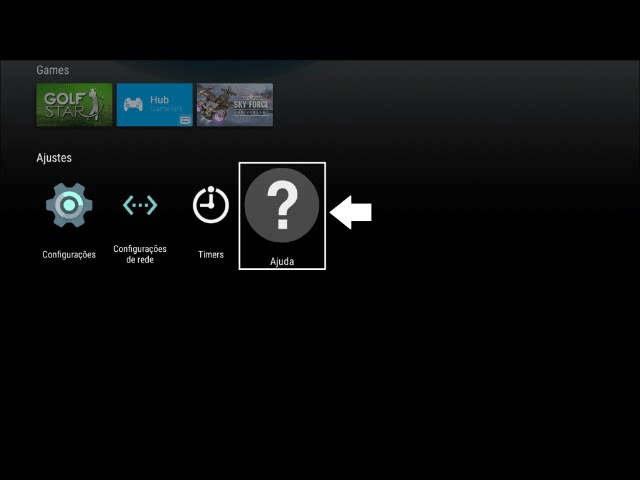Open the Configurações gear icon
This screenshot has width=640, height=480.
69,205
